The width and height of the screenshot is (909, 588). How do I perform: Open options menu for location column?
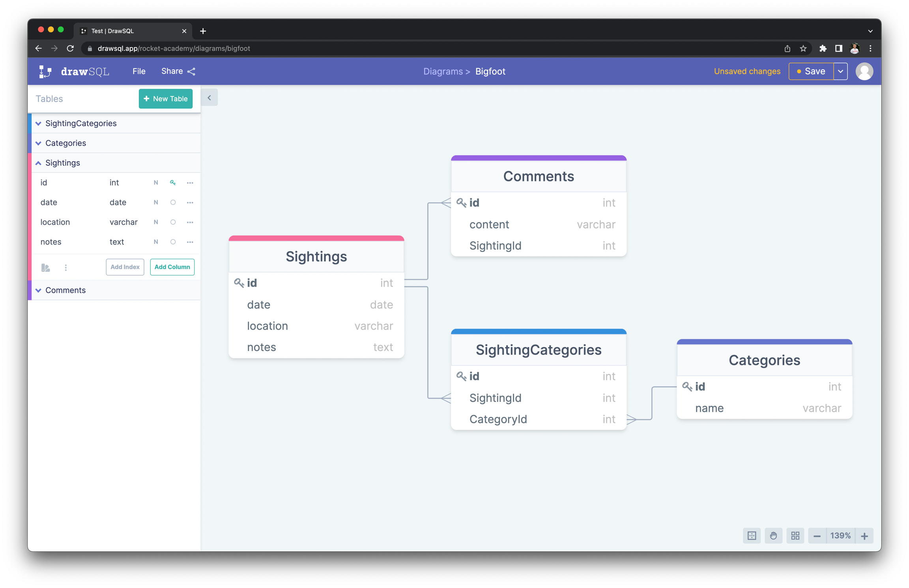190,222
